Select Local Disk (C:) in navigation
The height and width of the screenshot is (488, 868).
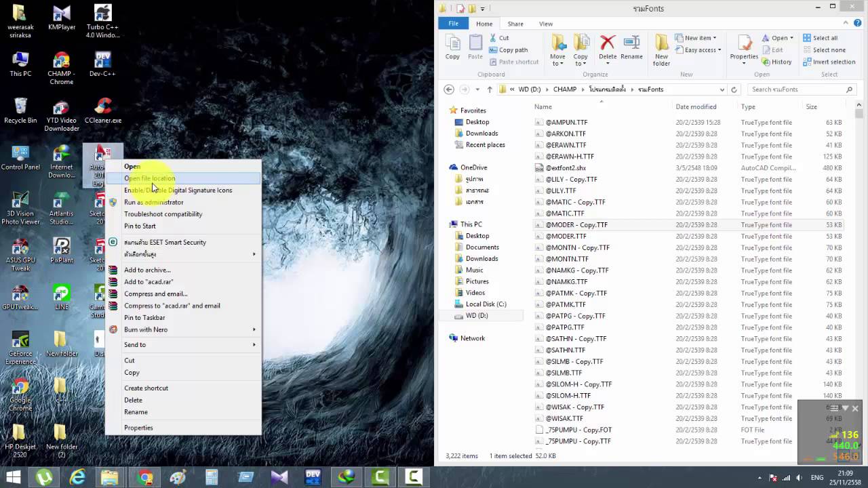[486, 304]
